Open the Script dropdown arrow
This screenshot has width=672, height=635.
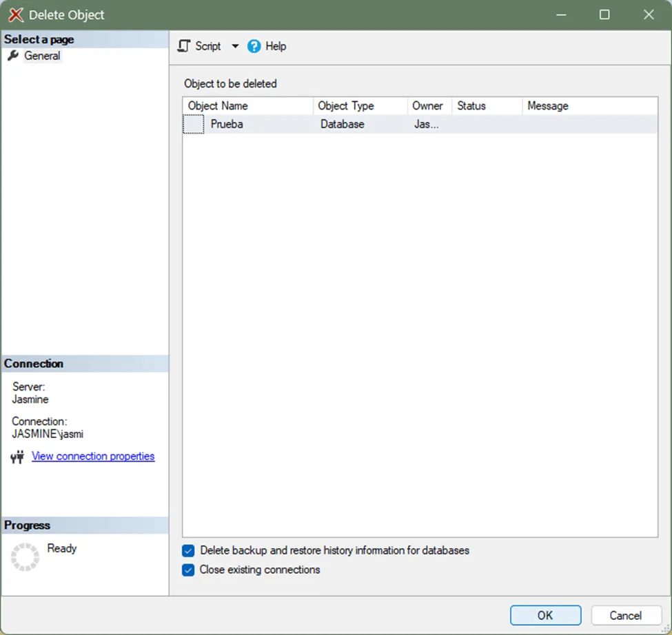pos(234,46)
